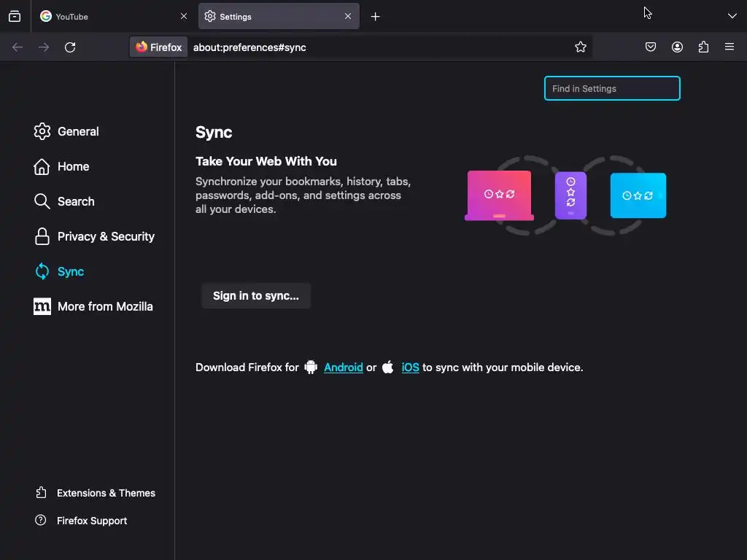This screenshot has height=560, width=747.
Task: Open the Pocket save icon
Action: 650,47
